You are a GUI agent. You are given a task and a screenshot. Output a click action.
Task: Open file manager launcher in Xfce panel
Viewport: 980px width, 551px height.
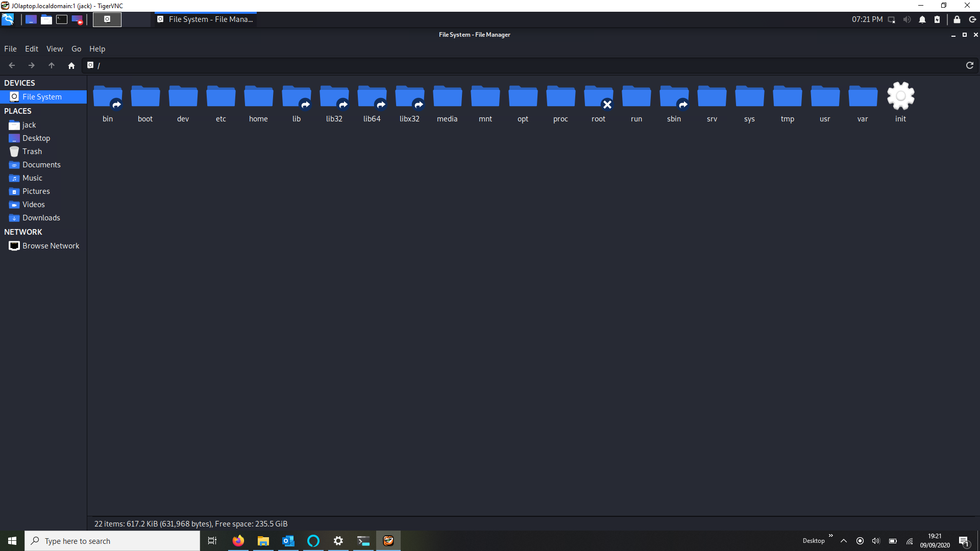tap(46, 19)
